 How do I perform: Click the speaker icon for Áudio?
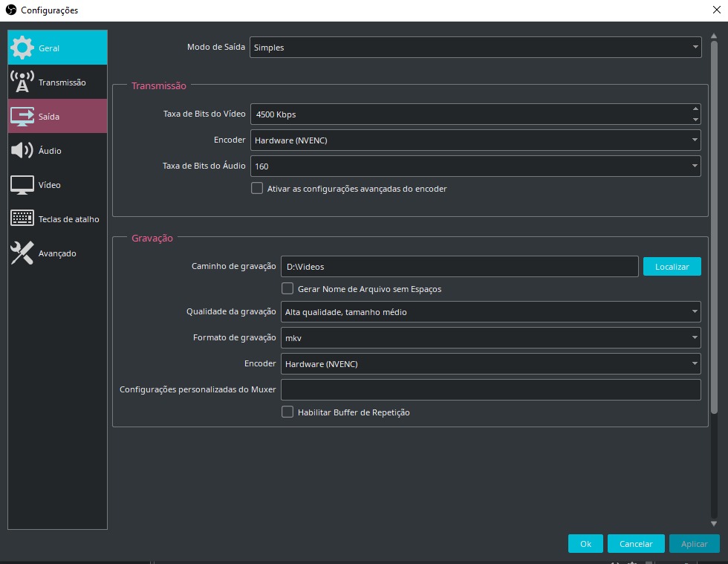tap(22, 151)
